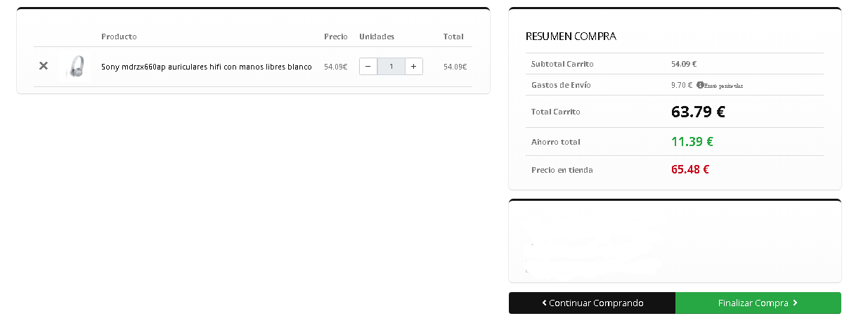868x323 pixels.
Task: Remove the Sony headphones from the cart
Action: (x=44, y=66)
